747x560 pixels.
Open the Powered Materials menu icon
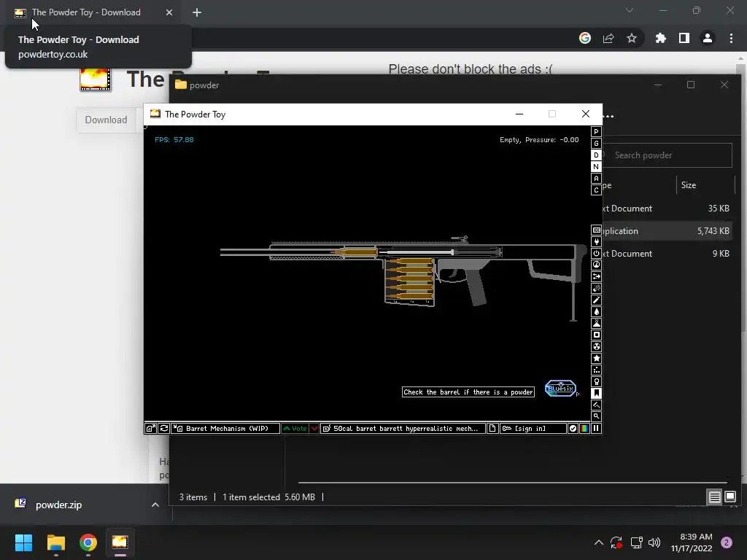point(596,253)
